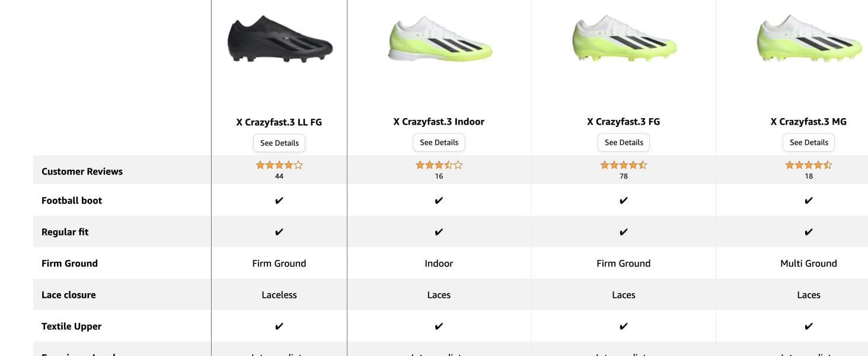The height and width of the screenshot is (356, 868).
Task: Click the X Crazyfast.3 MG product image
Action: [809, 40]
